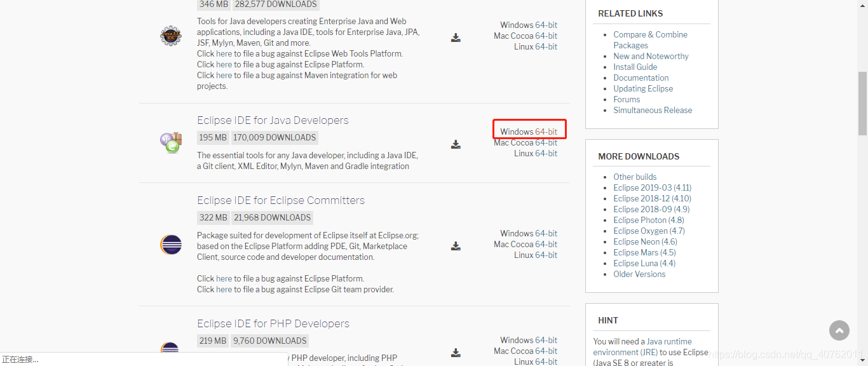Click download icon for Java Developers package

456,144
